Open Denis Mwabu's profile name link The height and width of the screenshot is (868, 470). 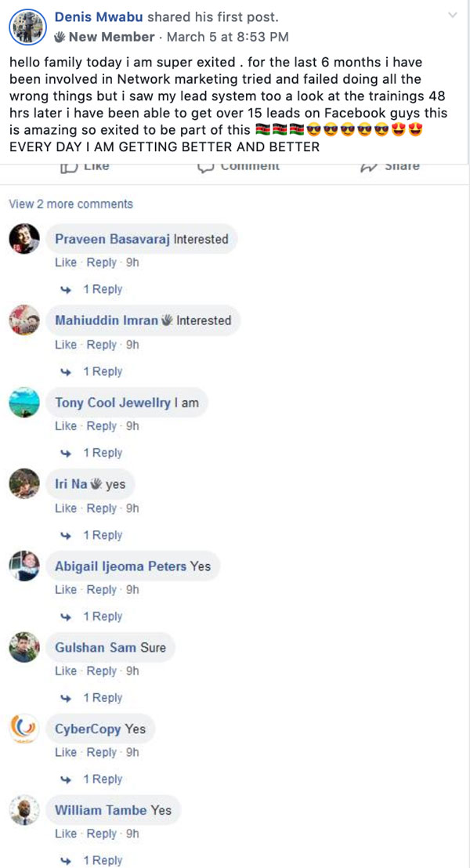pyautogui.click(x=99, y=17)
